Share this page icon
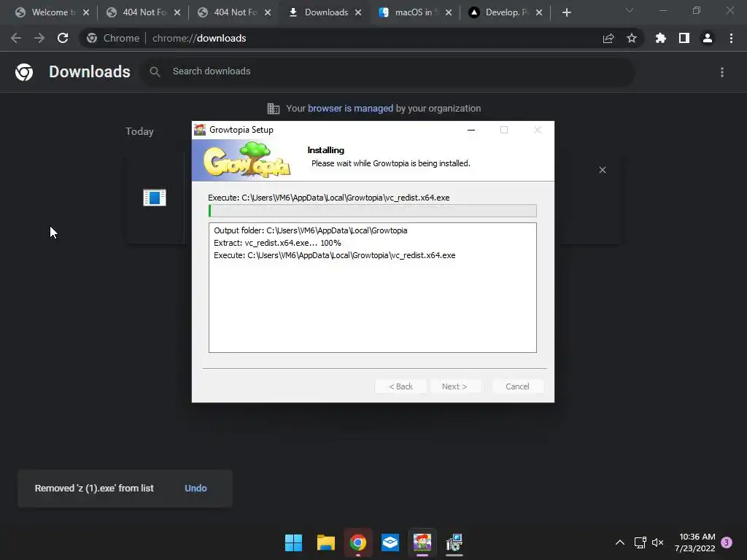Image resolution: width=747 pixels, height=560 pixels. click(x=608, y=38)
